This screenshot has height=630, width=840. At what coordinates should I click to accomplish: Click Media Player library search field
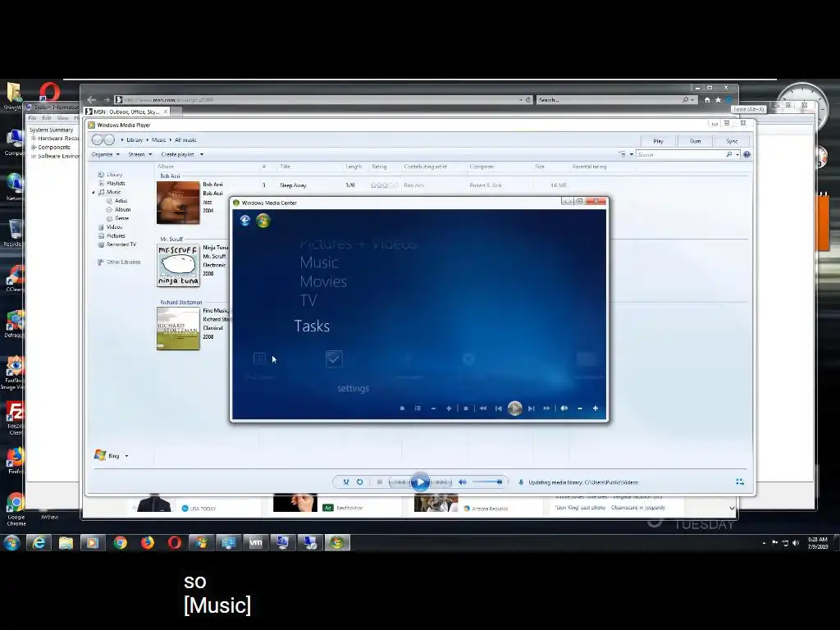[680, 154]
